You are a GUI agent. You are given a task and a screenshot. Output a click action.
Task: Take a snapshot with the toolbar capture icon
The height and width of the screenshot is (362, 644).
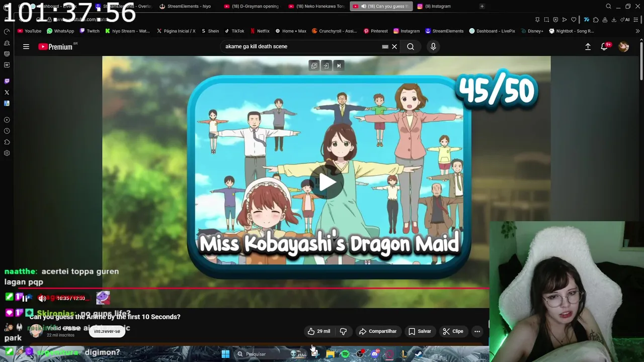click(x=546, y=20)
